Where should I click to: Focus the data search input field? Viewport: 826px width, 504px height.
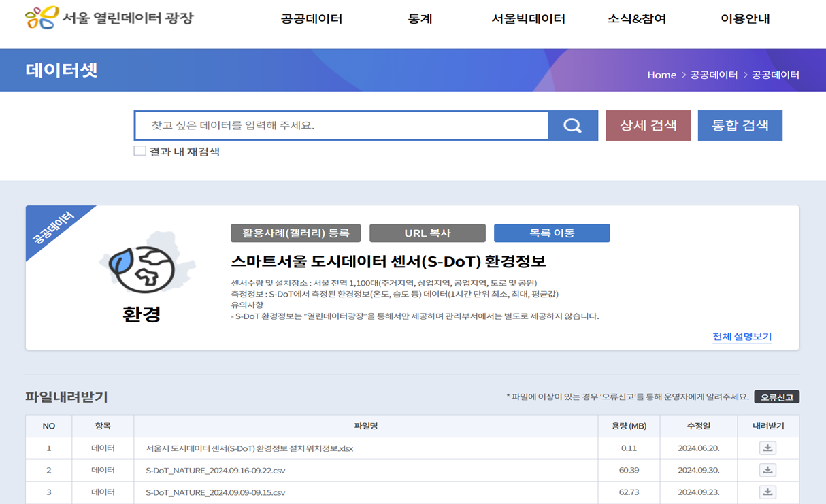coord(342,126)
